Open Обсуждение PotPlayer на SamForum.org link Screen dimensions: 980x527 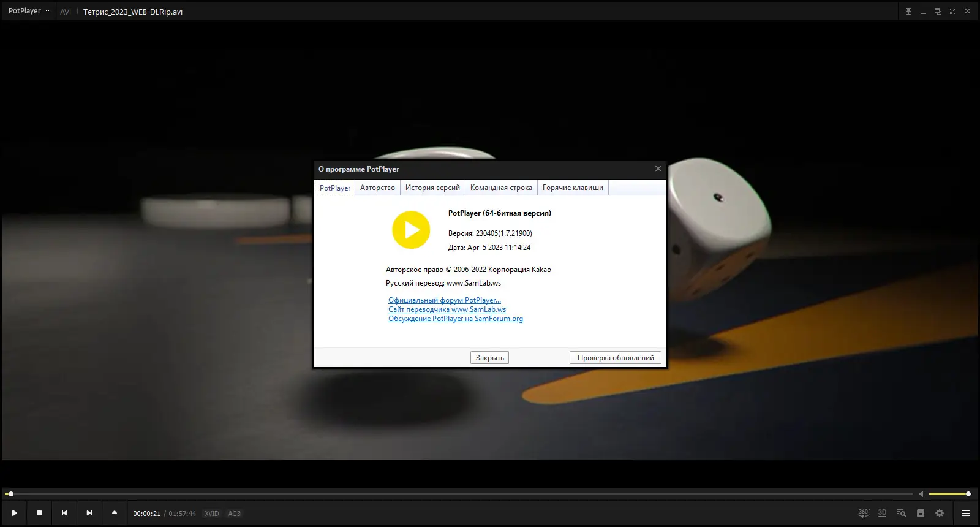pyautogui.click(x=456, y=319)
